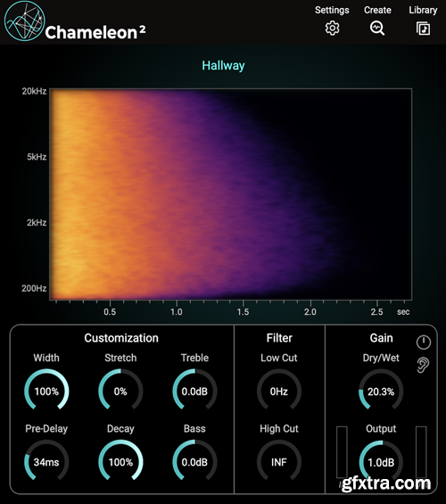Click the Stretch label text
The width and height of the screenshot is (446, 504).
(120, 358)
